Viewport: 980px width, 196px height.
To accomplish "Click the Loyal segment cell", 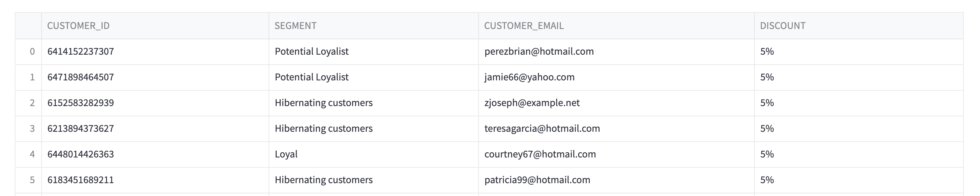I will pos(374,155).
